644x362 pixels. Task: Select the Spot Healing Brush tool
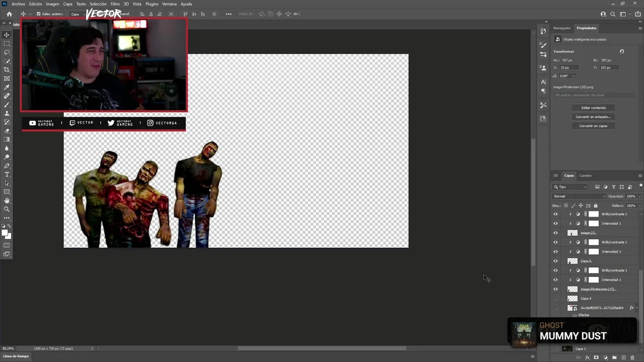point(7,96)
